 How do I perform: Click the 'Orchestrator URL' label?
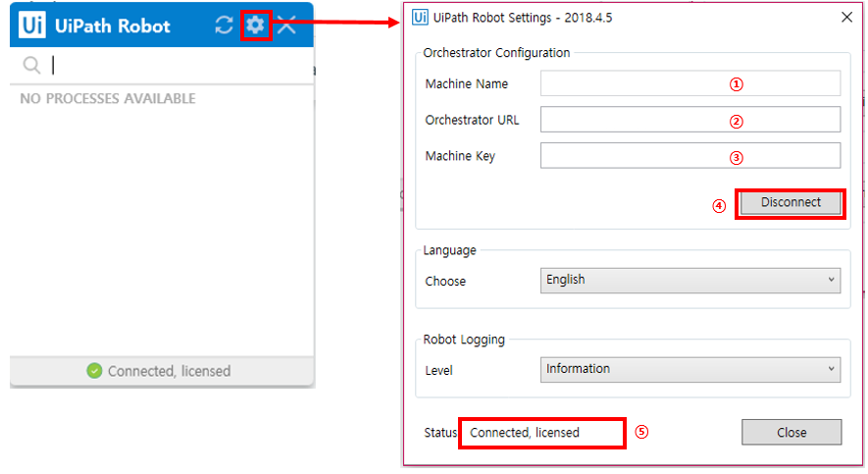pyautogui.click(x=472, y=120)
